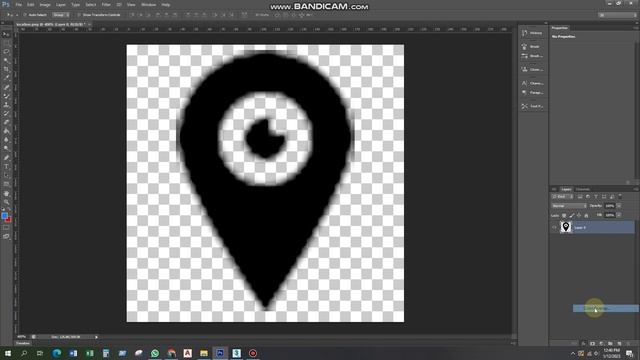The image size is (640, 360).
Task: Toggle Show Transform Controls checkbox
Action: pyautogui.click(x=79, y=15)
